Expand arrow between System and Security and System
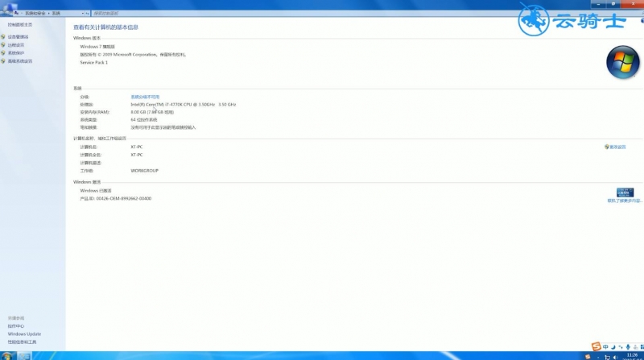The width and height of the screenshot is (644, 360). pos(49,13)
